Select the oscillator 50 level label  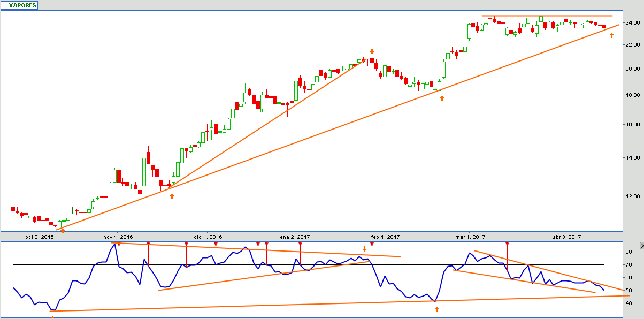point(630,291)
